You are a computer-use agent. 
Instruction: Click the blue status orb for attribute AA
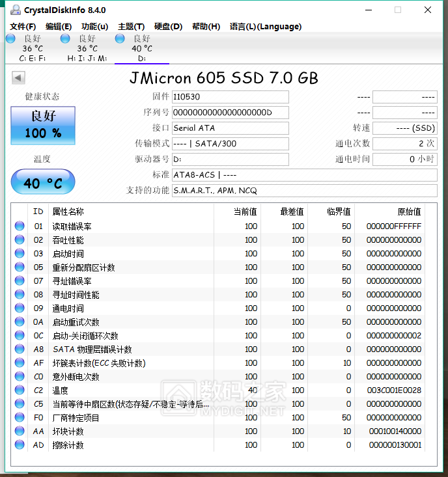point(20,431)
